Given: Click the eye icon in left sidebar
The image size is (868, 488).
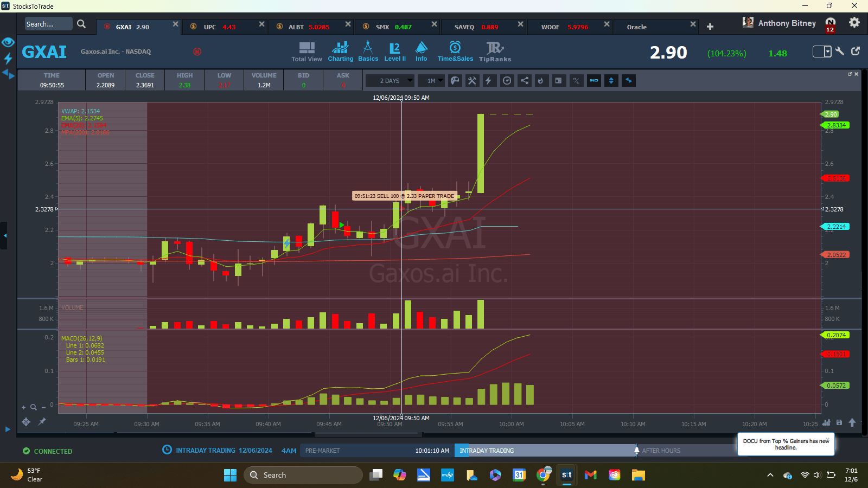Looking at the screenshot, I should coord(8,42).
